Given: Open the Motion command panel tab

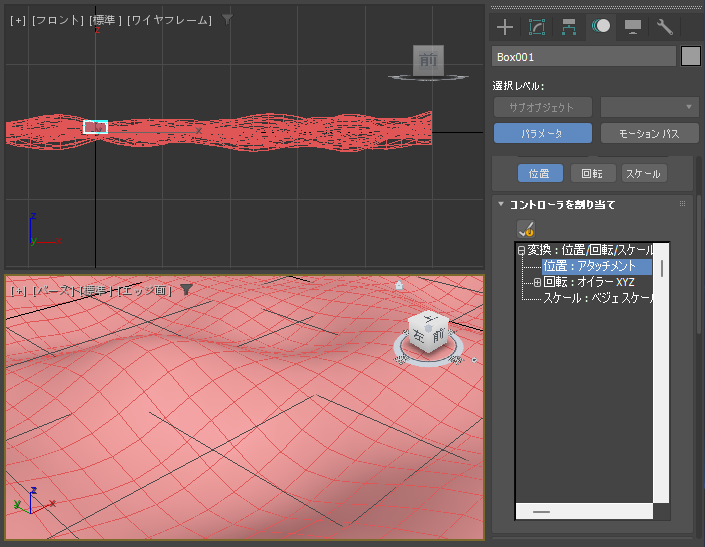Looking at the screenshot, I should coord(601,26).
